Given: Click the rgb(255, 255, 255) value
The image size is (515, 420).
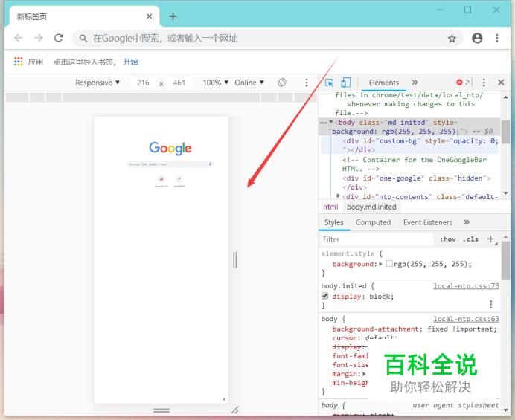Looking at the screenshot, I should click(432, 264).
